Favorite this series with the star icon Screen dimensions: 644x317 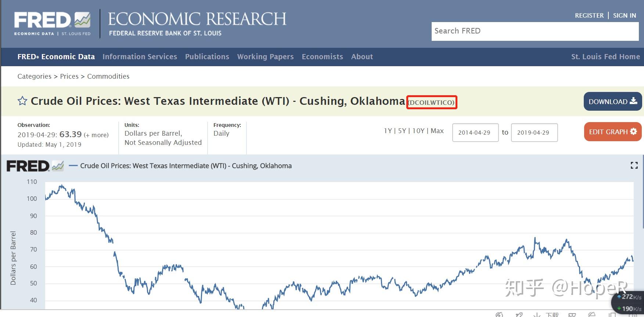pyautogui.click(x=22, y=101)
